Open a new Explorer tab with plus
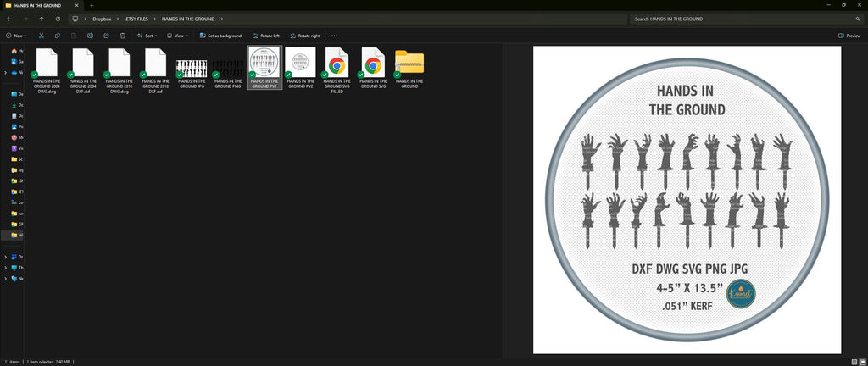 click(x=92, y=5)
